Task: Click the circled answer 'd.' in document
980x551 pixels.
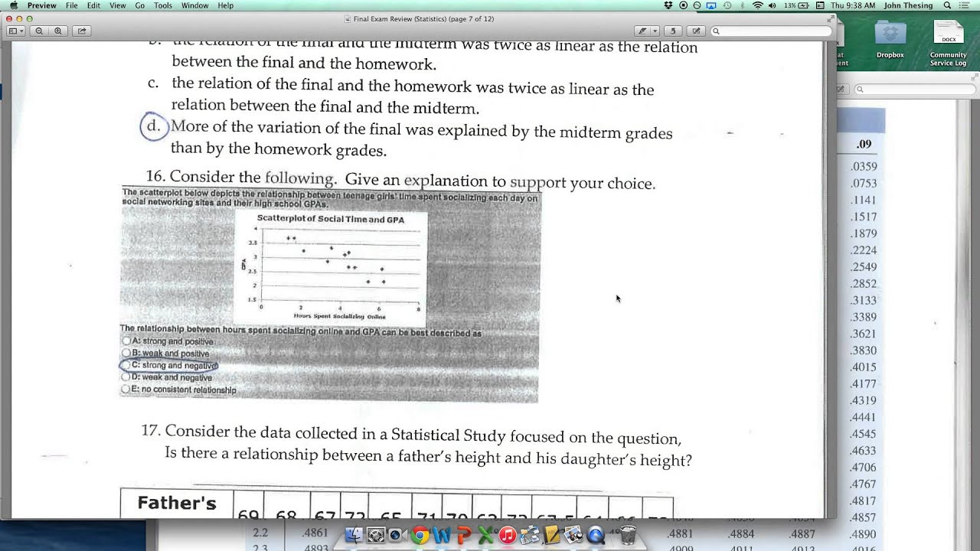Action: click(154, 126)
